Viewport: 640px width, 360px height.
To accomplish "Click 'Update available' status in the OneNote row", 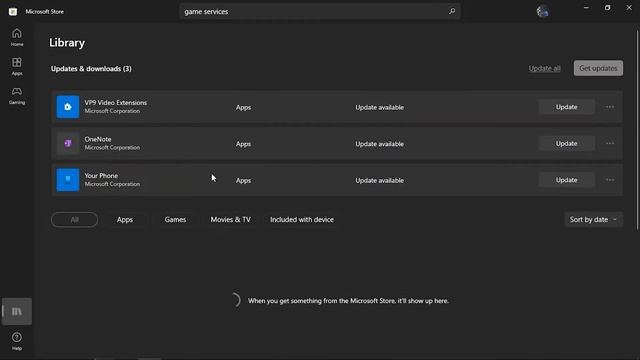I will click(x=379, y=144).
